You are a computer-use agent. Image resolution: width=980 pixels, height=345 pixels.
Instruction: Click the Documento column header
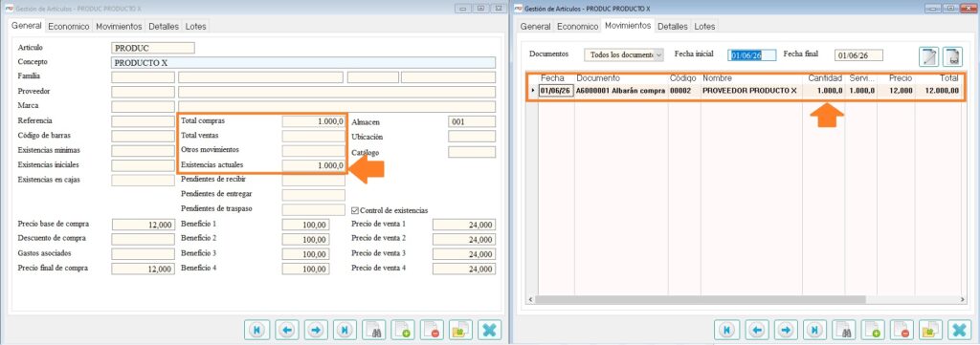[597, 78]
